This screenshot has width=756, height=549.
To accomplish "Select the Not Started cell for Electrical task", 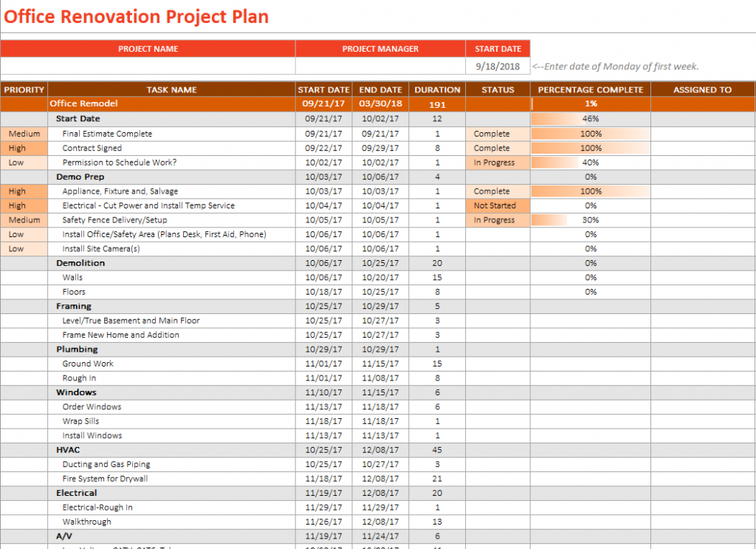I will [498, 205].
